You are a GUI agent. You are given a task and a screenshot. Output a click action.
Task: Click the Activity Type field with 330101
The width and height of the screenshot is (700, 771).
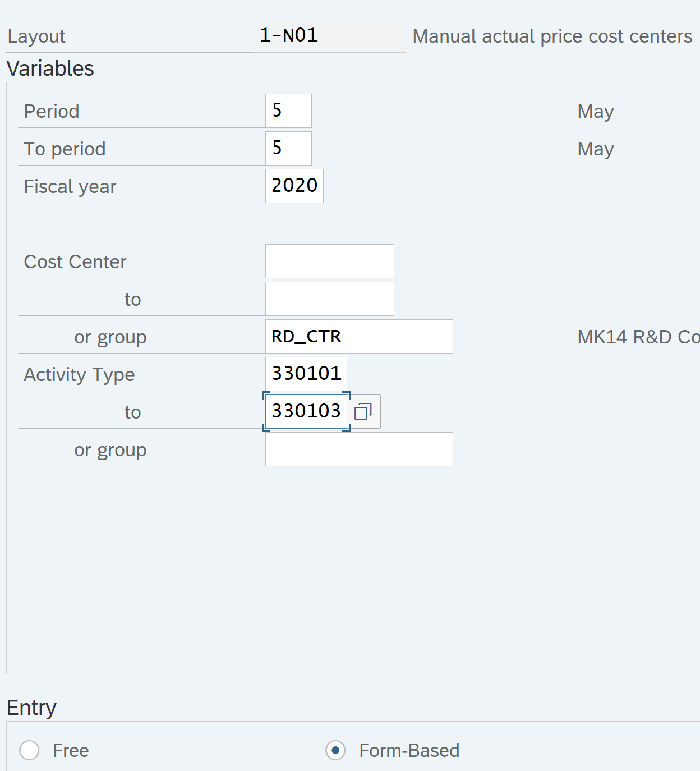point(306,374)
